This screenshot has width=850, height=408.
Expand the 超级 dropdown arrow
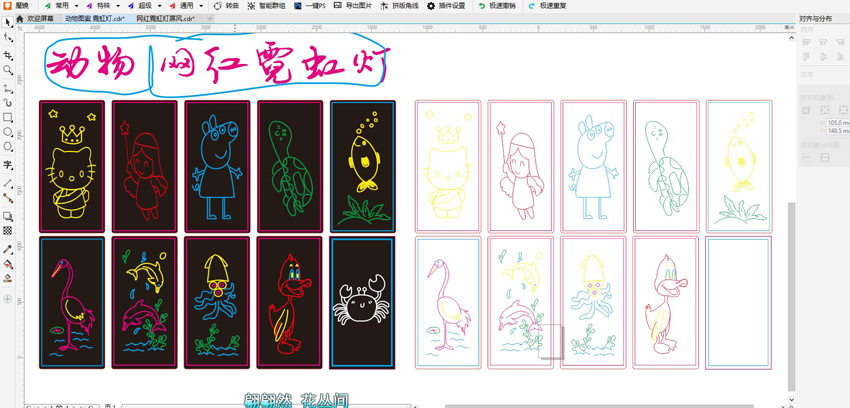tap(159, 5)
